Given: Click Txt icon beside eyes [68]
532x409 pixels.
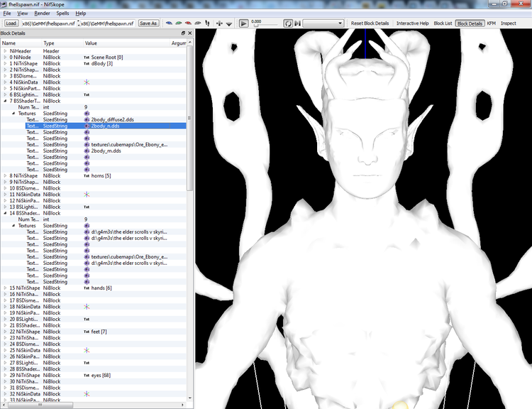Looking at the screenshot, I should pyautogui.click(x=87, y=376).
